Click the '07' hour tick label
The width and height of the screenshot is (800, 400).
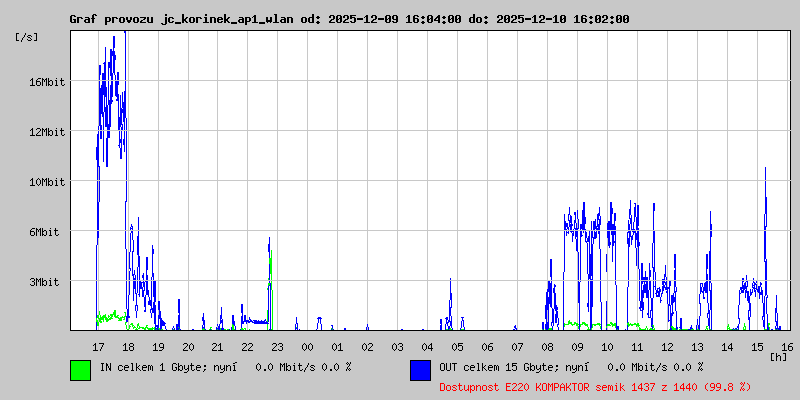[517, 347]
